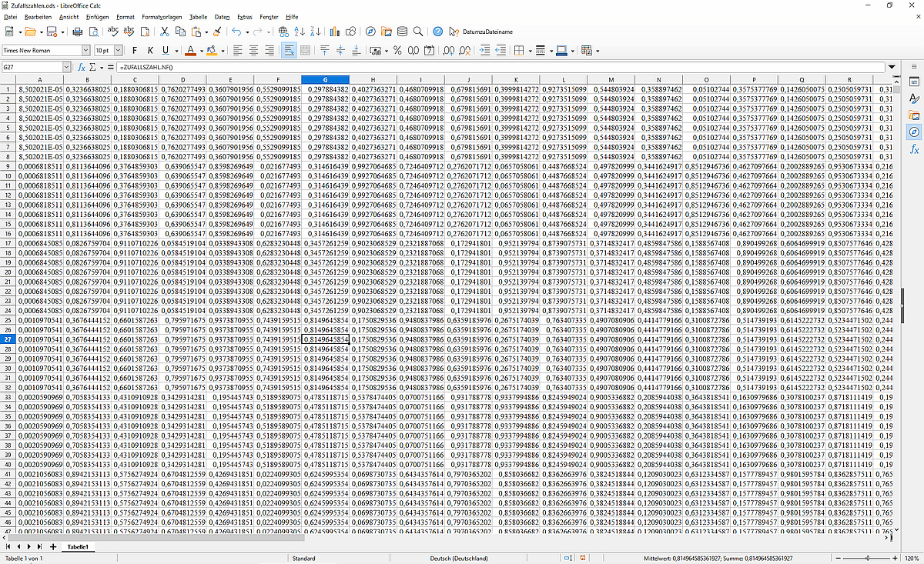Open the Data Sources database icon
This screenshot has height=564, width=924.
(402, 32)
